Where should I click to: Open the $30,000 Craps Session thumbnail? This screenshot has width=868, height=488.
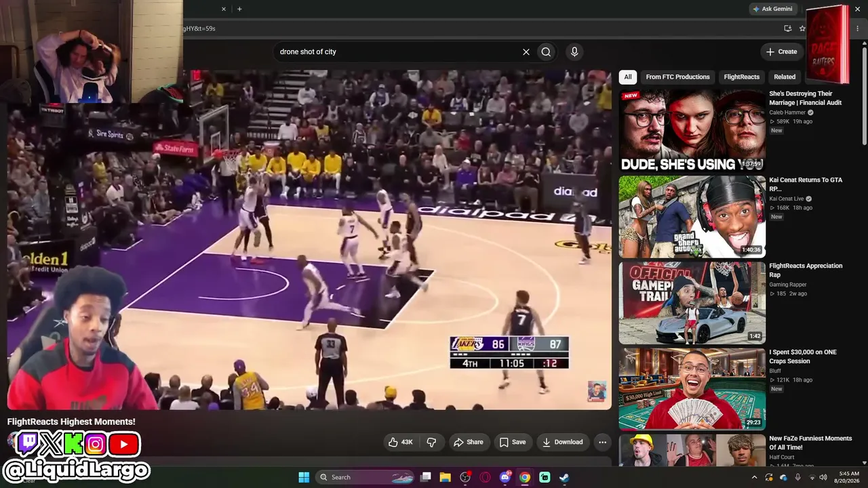click(x=692, y=389)
